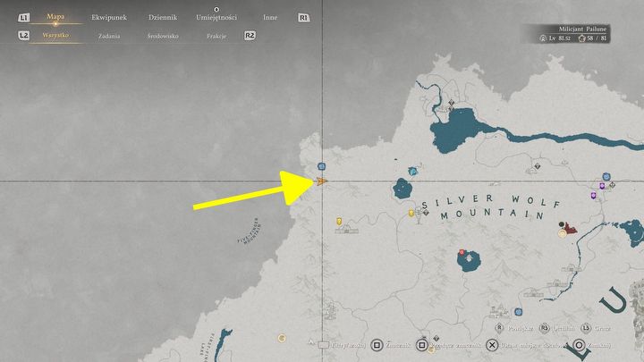Open the Umiejętności tab
Screen dimensions: 644x362
[215, 17]
